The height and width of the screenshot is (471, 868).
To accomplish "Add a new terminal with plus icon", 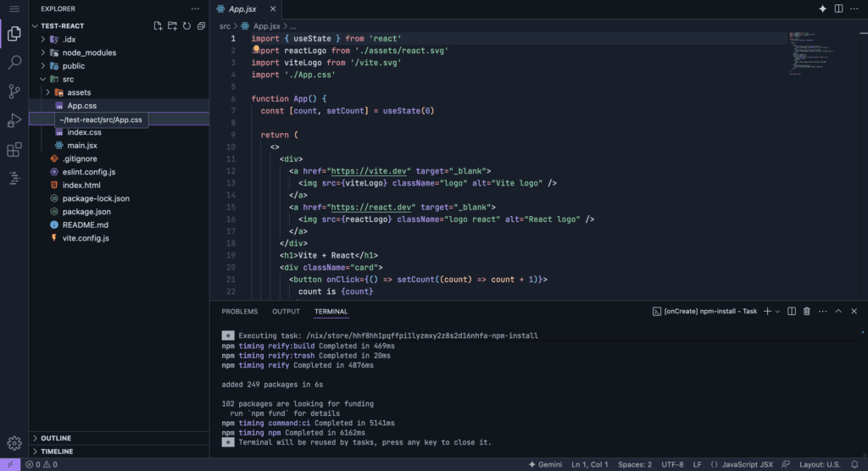I will 767,312.
